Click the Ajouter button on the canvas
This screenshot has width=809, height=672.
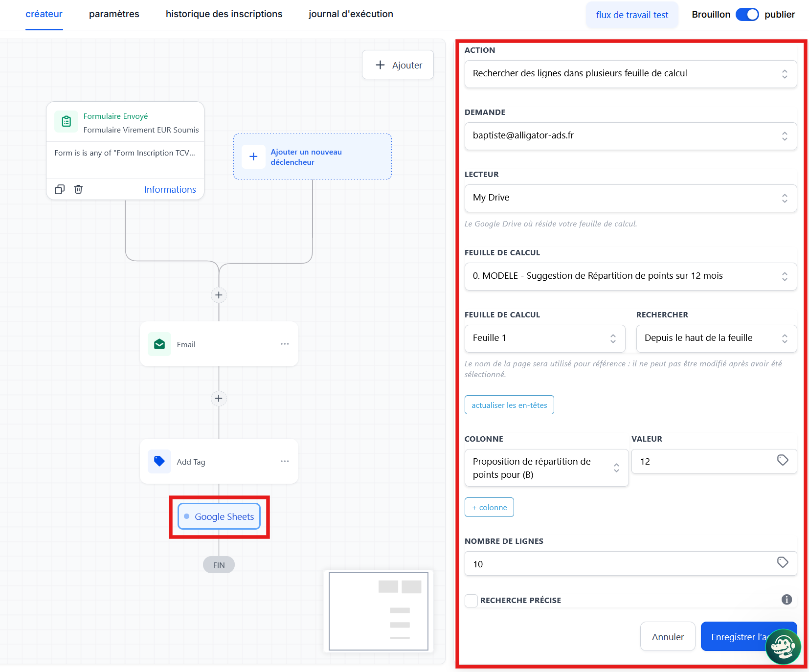(398, 65)
